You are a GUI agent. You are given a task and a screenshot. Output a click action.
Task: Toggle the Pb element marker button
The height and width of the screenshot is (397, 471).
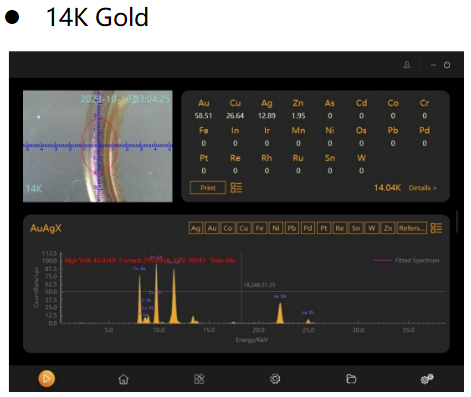tap(292, 228)
